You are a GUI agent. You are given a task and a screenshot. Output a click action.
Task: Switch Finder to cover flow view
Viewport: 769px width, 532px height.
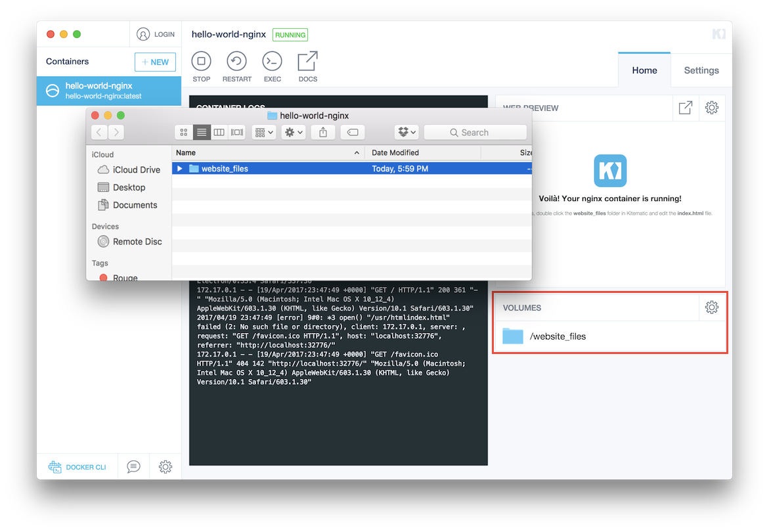[x=236, y=132]
